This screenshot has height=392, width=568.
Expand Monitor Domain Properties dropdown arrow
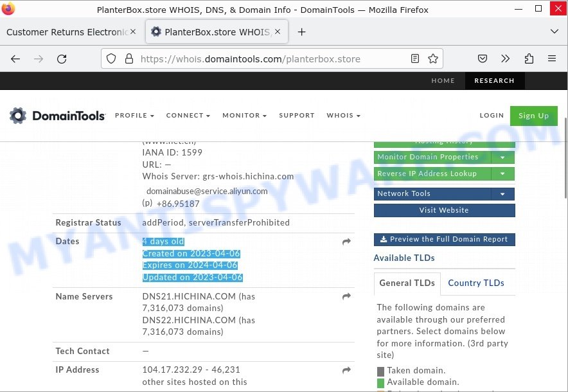(x=503, y=157)
